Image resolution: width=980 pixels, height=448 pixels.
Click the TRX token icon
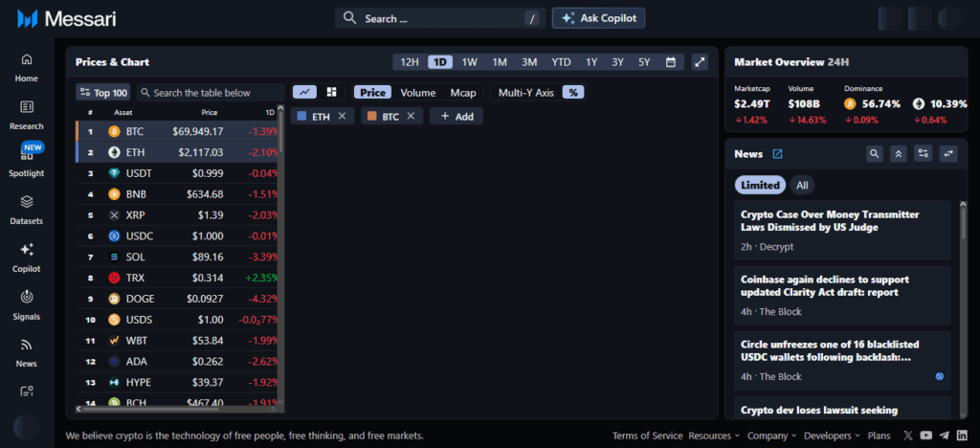point(114,278)
